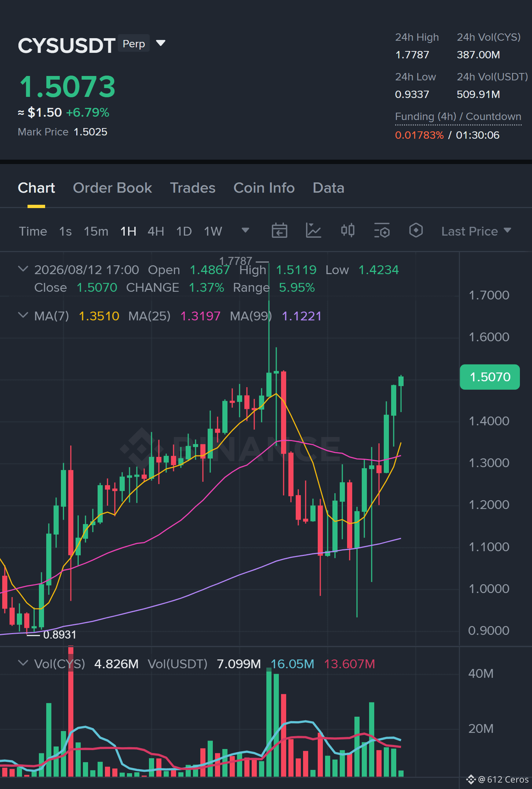The width and height of the screenshot is (532, 789).
Task: Select the Time line chart interval
Action: (33, 231)
